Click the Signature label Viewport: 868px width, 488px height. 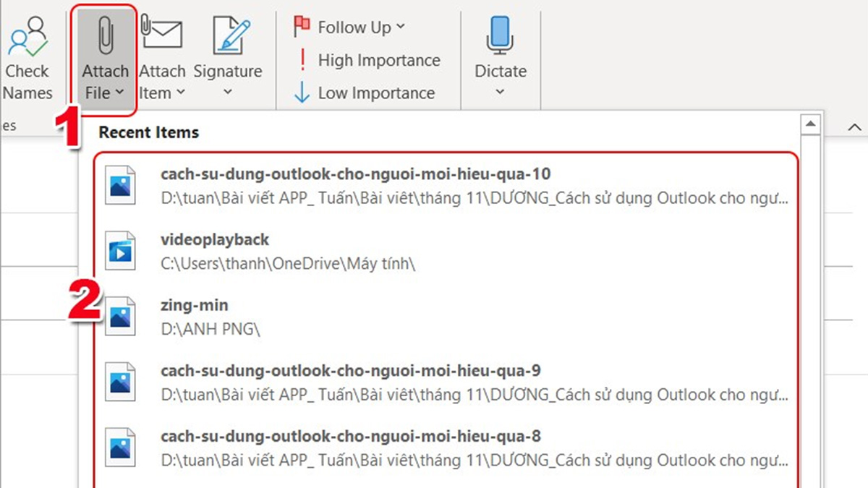(228, 71)
